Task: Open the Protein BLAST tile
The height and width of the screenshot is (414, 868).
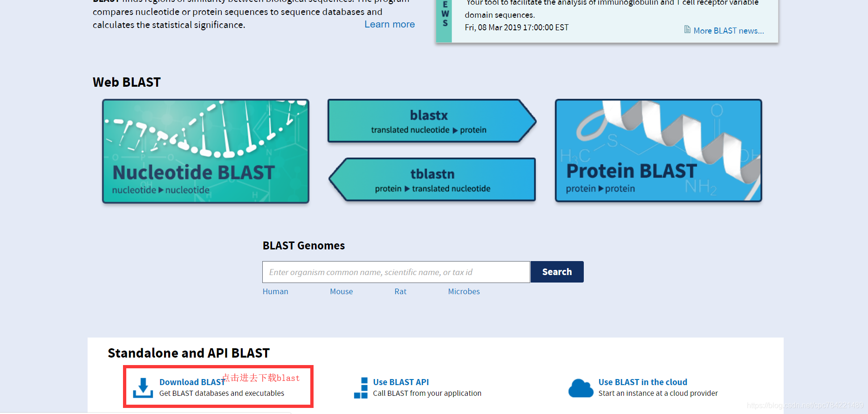Action: (658, 151)
